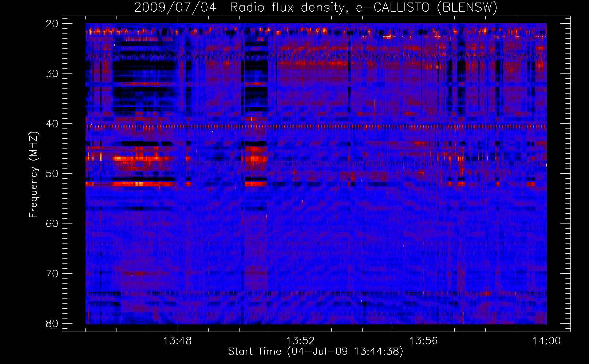This screenshot has height=364, width=589.
Task: Click the 60 frequency tick label
Action: pos(52,223)
